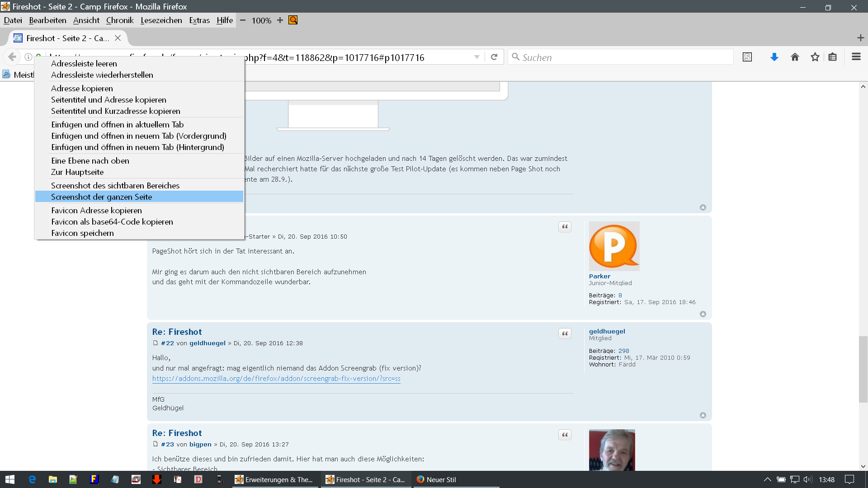Expand the address bar history dropdown
The width and height of the screenshot is (868, 488).
476,57
